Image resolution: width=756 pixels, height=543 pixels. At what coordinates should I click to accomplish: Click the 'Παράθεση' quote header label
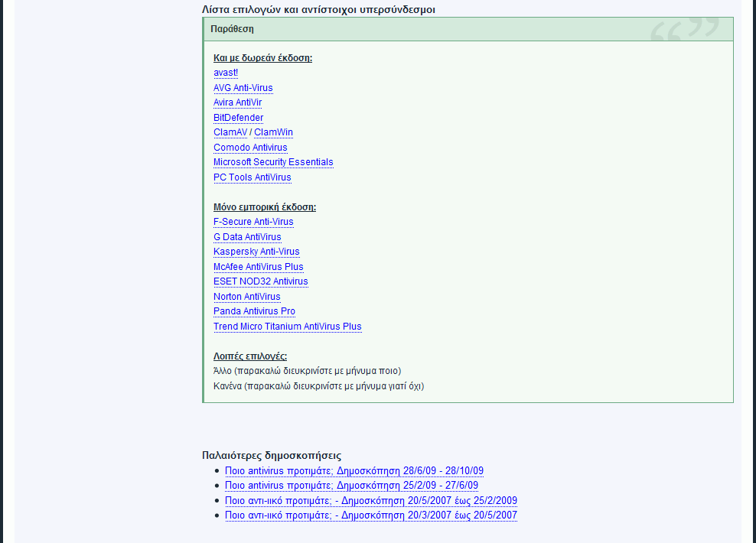tap(232, 29)
